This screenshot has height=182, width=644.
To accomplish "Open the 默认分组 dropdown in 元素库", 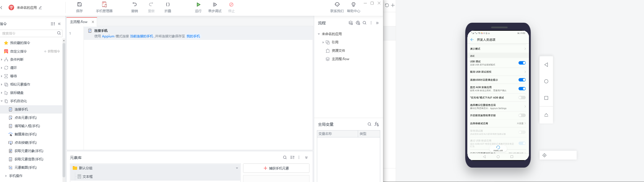I will tap(237, 168).
